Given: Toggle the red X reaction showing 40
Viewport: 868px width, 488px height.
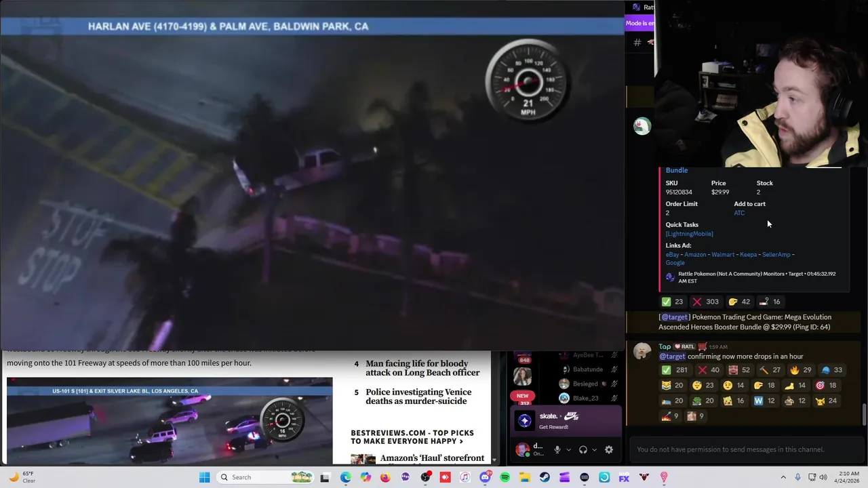Looking at the screenshot, I should point(709,370).
